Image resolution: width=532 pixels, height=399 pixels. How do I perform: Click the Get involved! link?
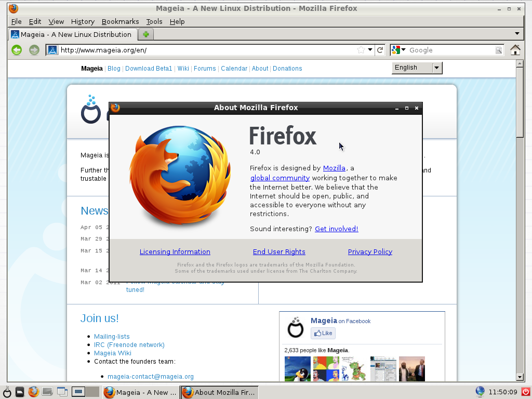click(336, 229)
